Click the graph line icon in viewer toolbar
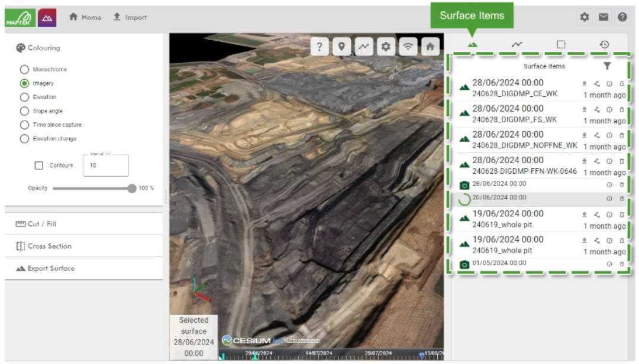This screenshot has height=364, width=639. [364, 47]
